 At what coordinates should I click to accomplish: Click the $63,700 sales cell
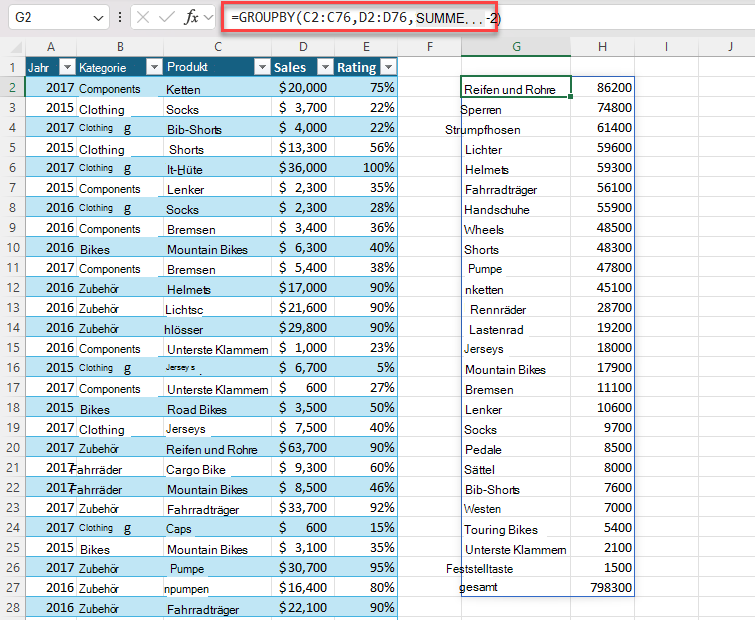pos(303,448)
